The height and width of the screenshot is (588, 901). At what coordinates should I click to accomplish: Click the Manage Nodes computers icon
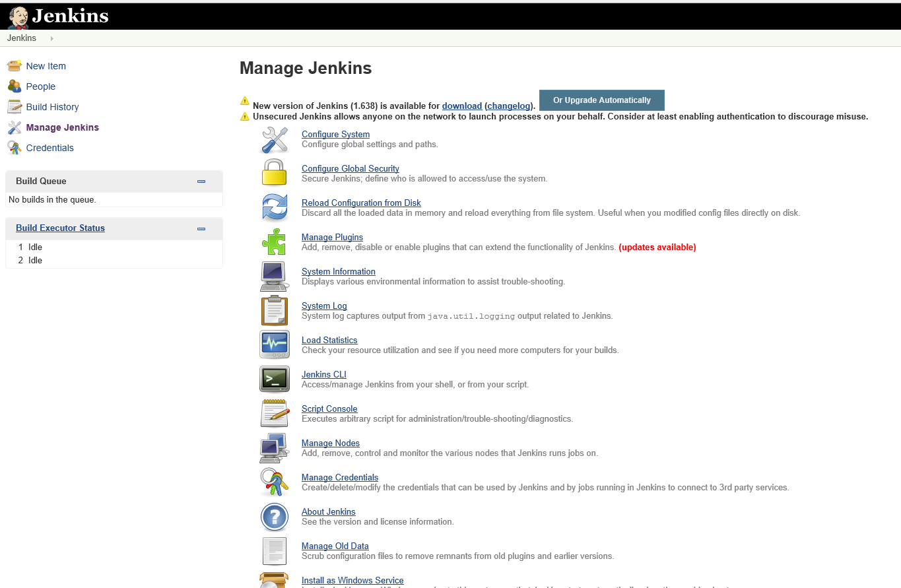275,447
